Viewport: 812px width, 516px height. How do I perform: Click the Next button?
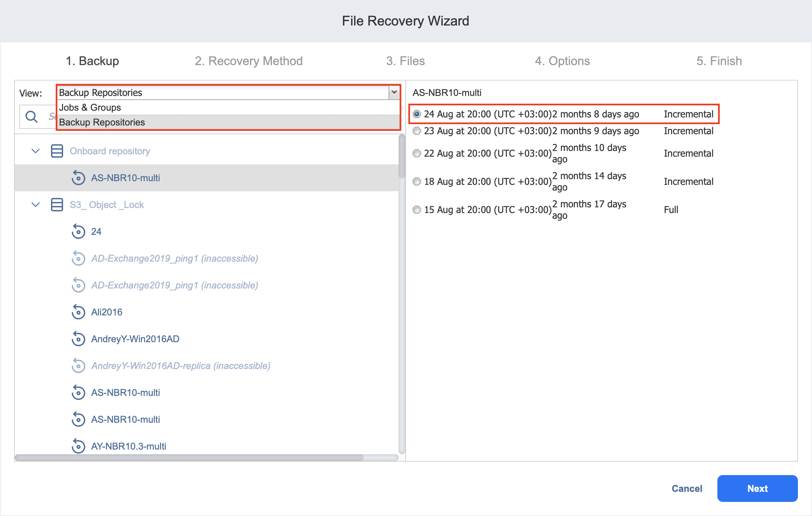tap(757, 488)
